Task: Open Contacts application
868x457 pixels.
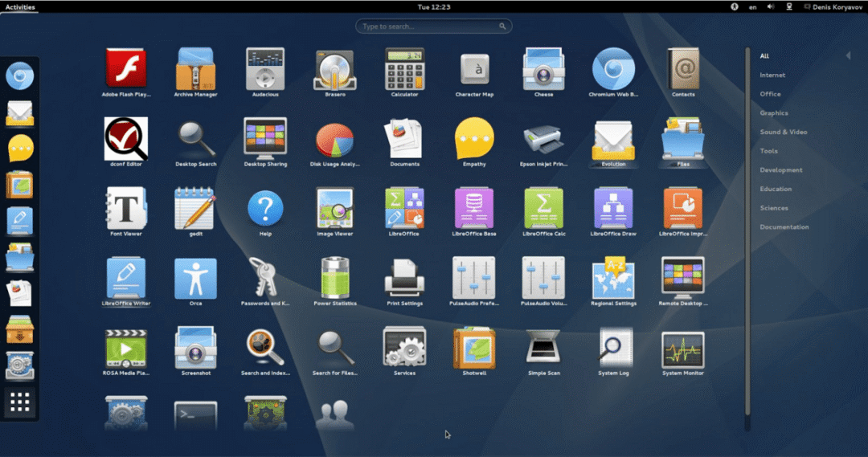Action: click(x=683, y=72)
